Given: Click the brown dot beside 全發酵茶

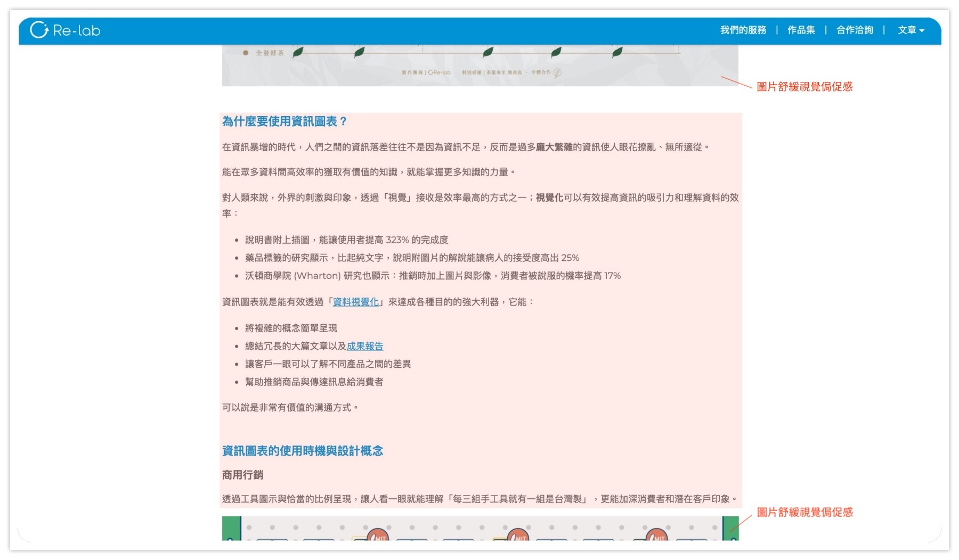Looking at the screenshot, I should 246,53.
